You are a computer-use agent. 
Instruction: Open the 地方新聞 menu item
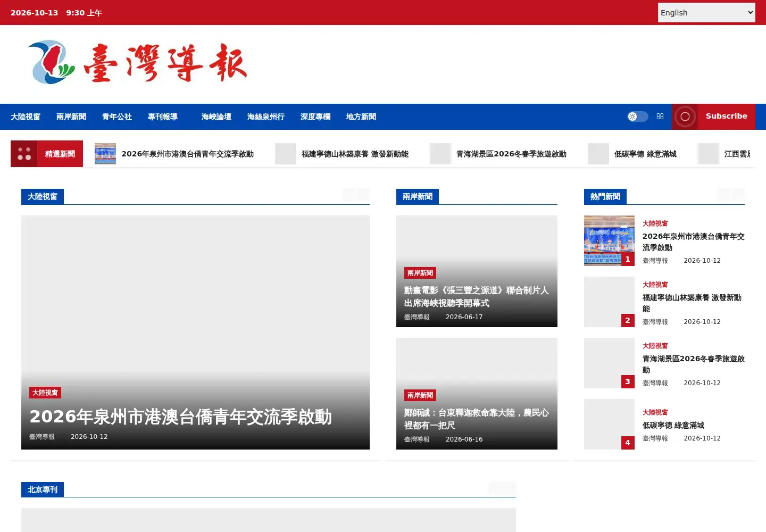point(361,117)
